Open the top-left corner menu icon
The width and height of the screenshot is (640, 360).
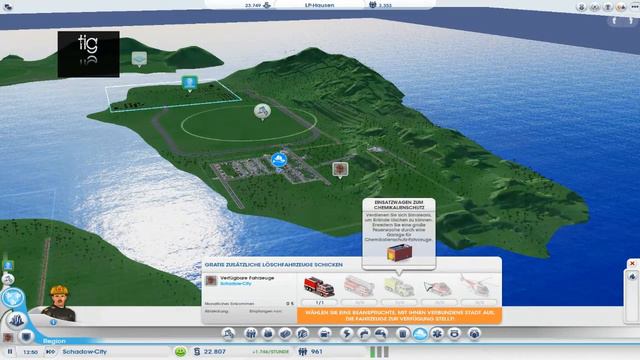(7, 6)
